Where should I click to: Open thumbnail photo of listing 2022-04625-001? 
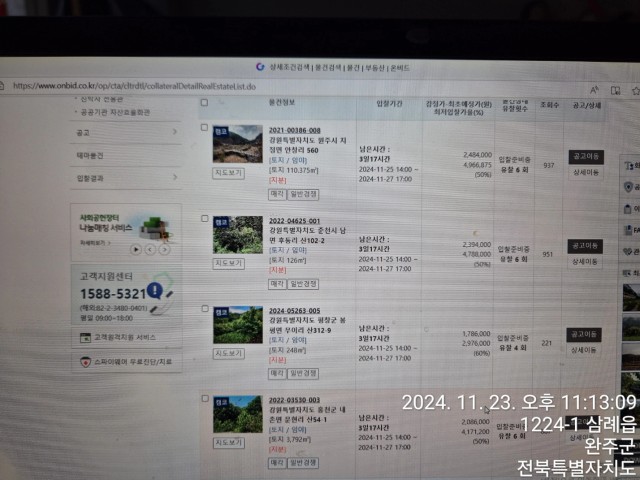point(238,235)
